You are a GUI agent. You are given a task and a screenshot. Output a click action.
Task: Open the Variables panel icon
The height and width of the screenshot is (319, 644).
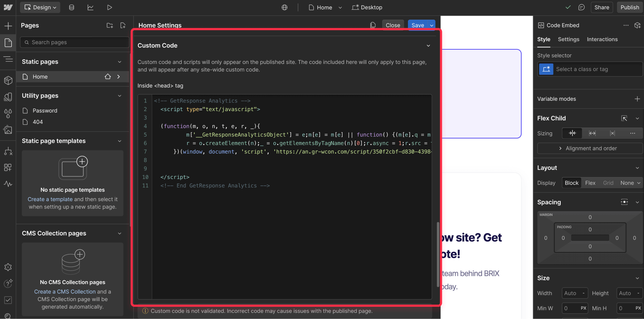coord(8,97)
